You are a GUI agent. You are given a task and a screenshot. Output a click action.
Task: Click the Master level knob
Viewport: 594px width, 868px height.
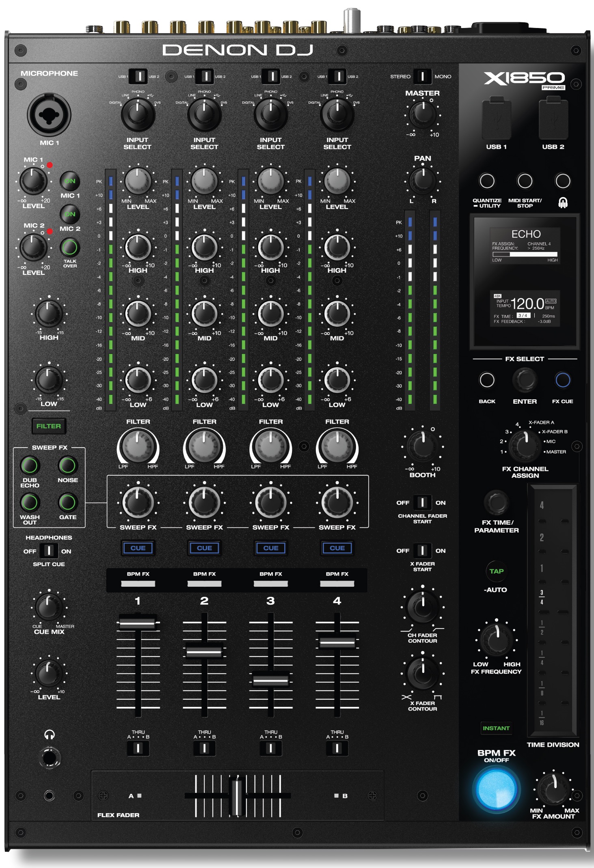tap(423, 114)
